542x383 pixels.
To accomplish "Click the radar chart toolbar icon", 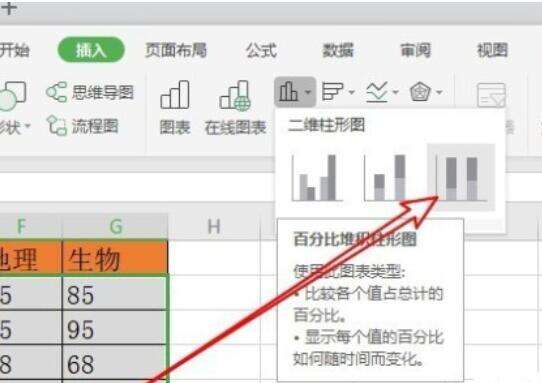I will (x=420, y=92).
